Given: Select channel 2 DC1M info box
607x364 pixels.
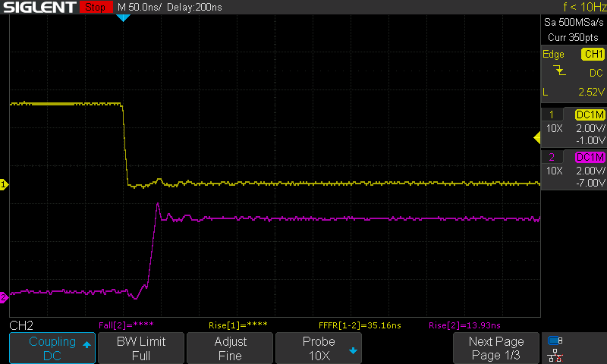Looking at the screenshot, I should tap(574, 170).
